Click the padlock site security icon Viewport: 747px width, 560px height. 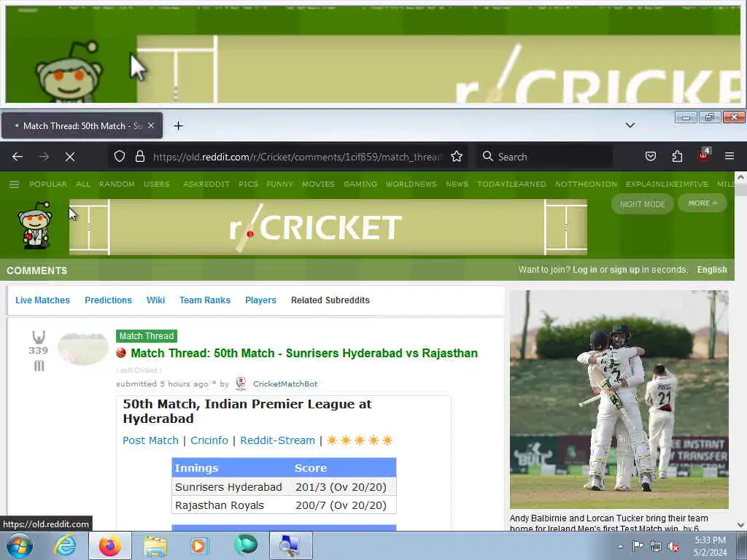pyautogui.click(x=140, y=157)
